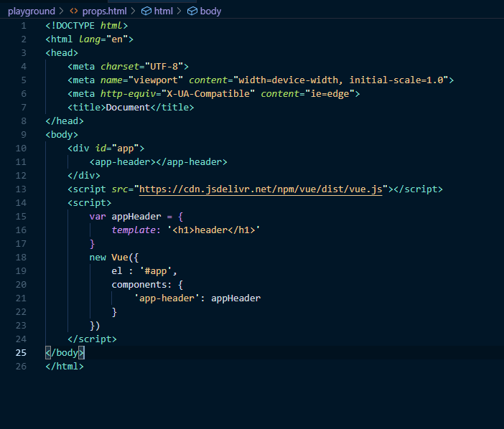This screenshot has width=504, height=429.
Task: Click the id="app" div tag
Action: (x=106, y=148)
